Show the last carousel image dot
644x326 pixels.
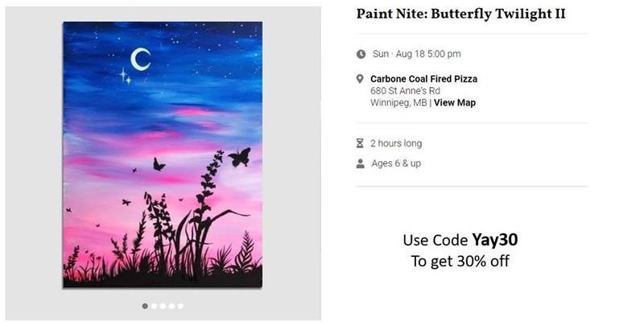point(180,306)
